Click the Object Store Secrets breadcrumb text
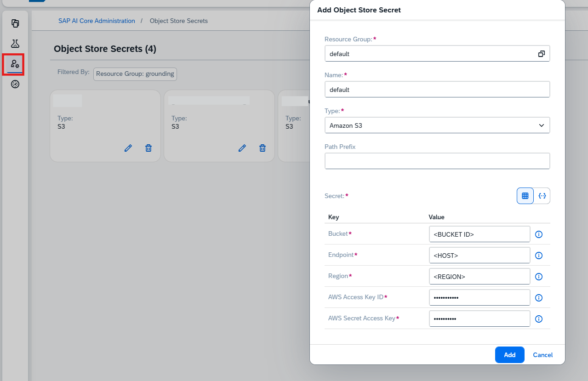This screenshot has width=588, height=381. 179,21
